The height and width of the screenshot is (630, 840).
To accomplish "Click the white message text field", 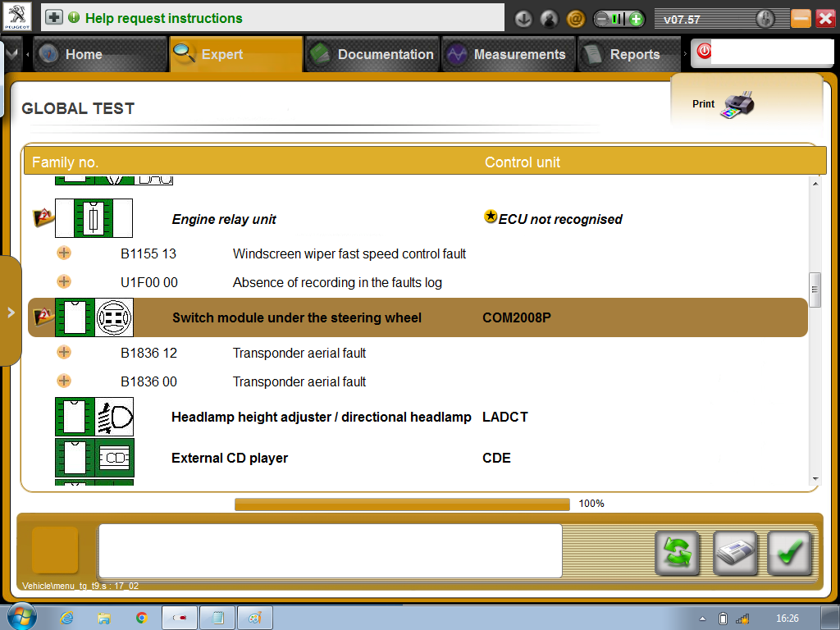I will [330, 550].
